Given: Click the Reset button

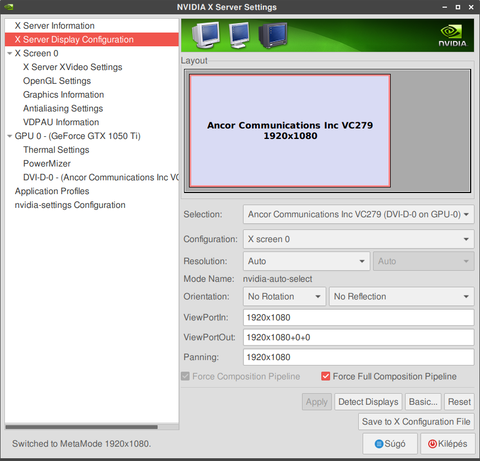Looking at the screenshot, I should (x=459, y=402).
